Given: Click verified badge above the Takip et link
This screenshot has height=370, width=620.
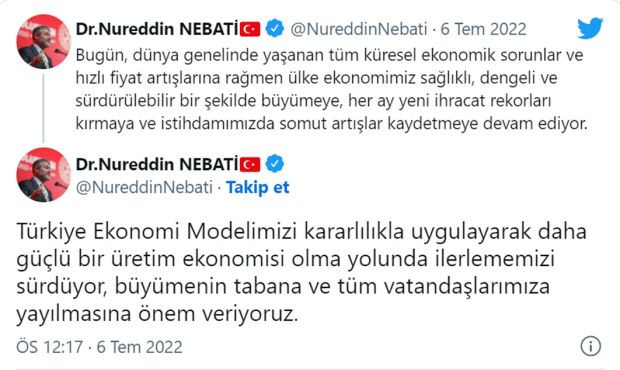Looking at the screenshot, I should tap(275, 164).
